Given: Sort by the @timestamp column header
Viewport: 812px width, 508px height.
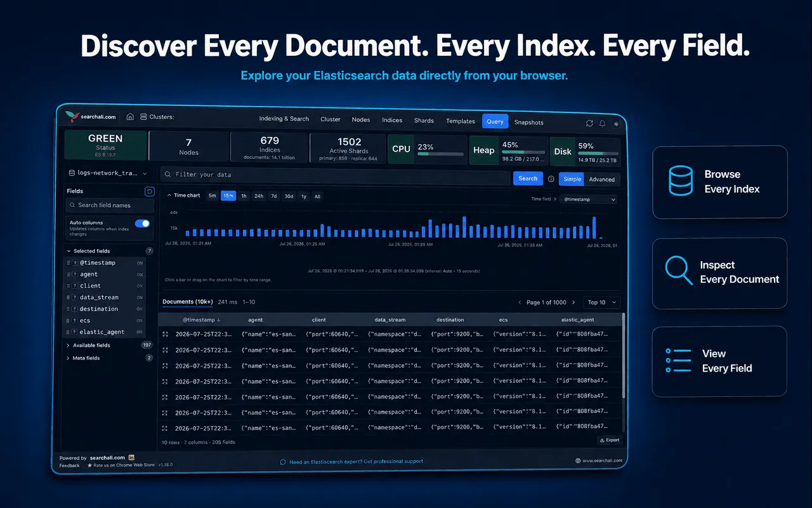Looking at the screenshot, I should tap(202, 320).
